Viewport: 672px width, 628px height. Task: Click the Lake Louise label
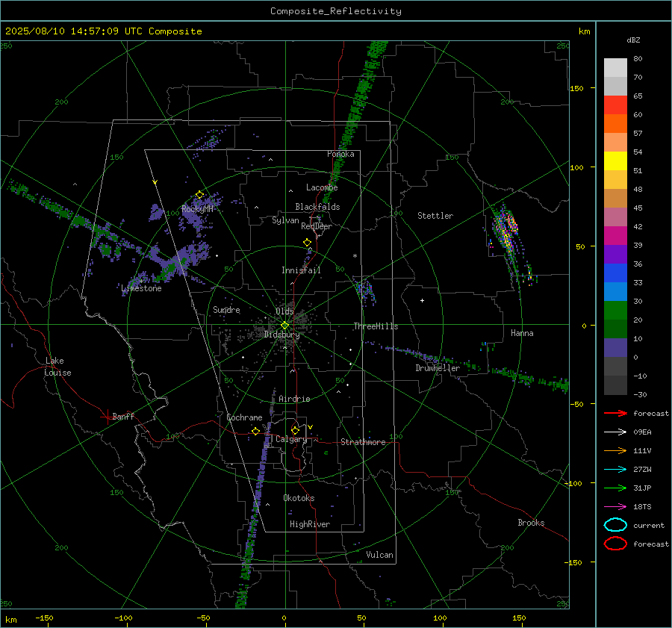57,367
